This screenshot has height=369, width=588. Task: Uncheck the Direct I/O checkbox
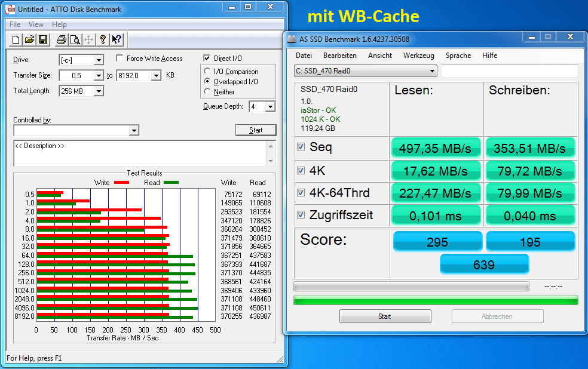coord(207,58)
